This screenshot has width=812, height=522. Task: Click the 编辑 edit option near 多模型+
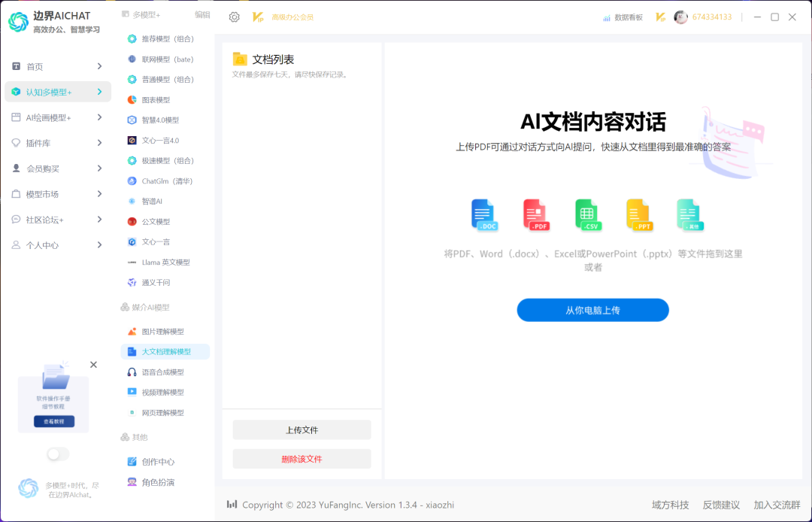point(202,14)
